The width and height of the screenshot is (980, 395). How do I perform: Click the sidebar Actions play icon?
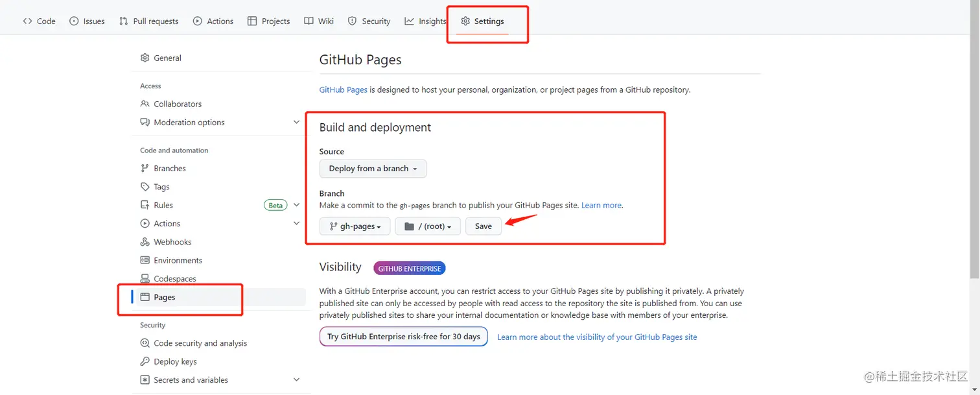pyautogui.click(x=145, y=223)
